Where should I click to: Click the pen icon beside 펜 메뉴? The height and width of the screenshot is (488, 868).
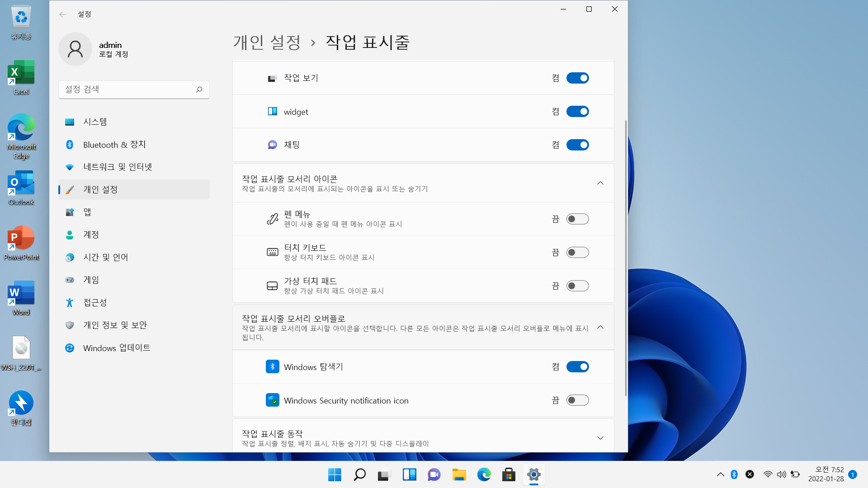point(272,219)
